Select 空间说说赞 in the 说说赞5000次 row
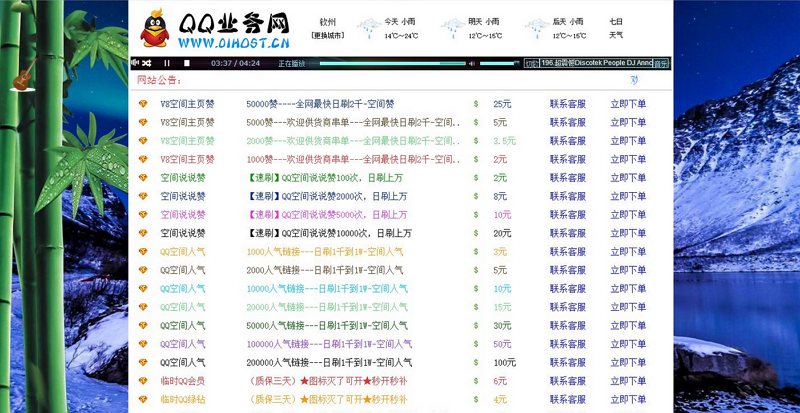The image size is (800, 413). [183, 214]
